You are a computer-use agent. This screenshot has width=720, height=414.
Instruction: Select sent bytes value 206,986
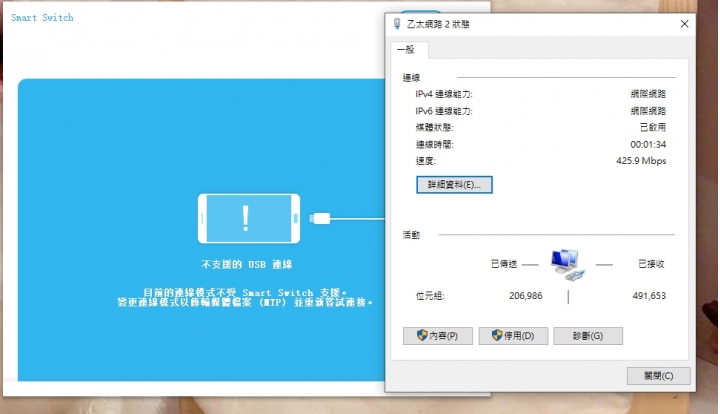pos(526,296)
